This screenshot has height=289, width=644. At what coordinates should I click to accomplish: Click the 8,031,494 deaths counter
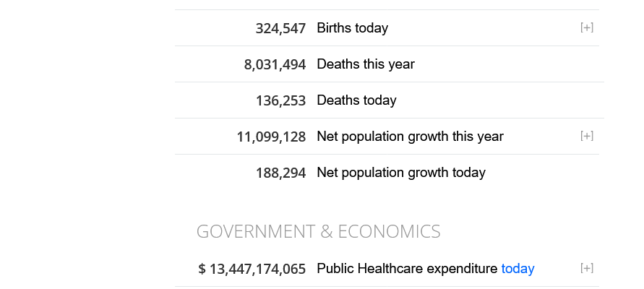tap(275, 65)
